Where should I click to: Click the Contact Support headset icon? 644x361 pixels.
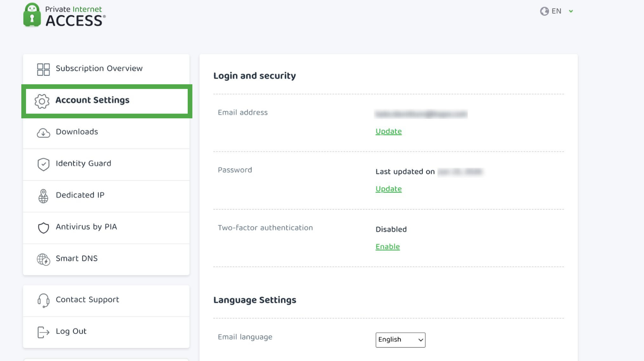point(43,301)
